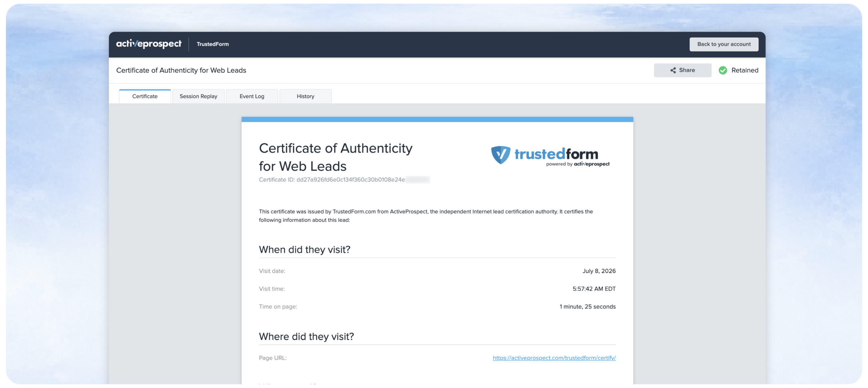Viewport: 868px width, 388px height.
Task: Open the Certificate tab
Action: [x=145, y=96]
